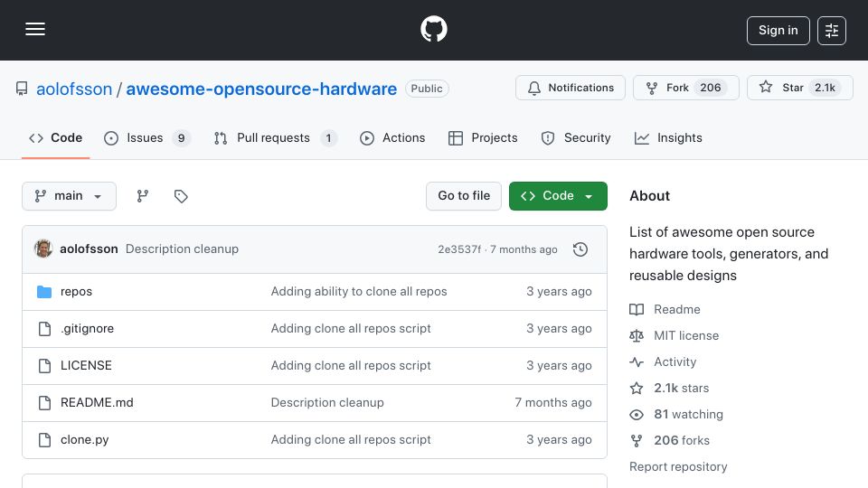Open clone.py row commit message link

click(351, 440)
